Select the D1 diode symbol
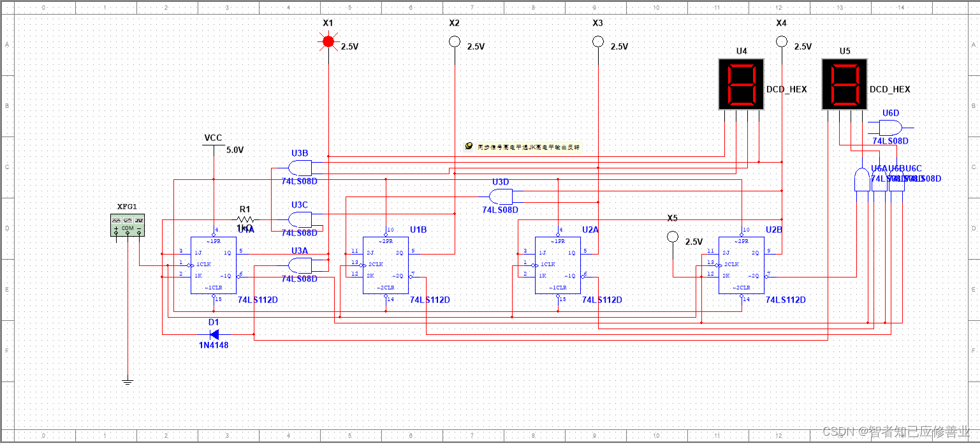The height and width of the screenshot is (444, 980). coord(214,334)
